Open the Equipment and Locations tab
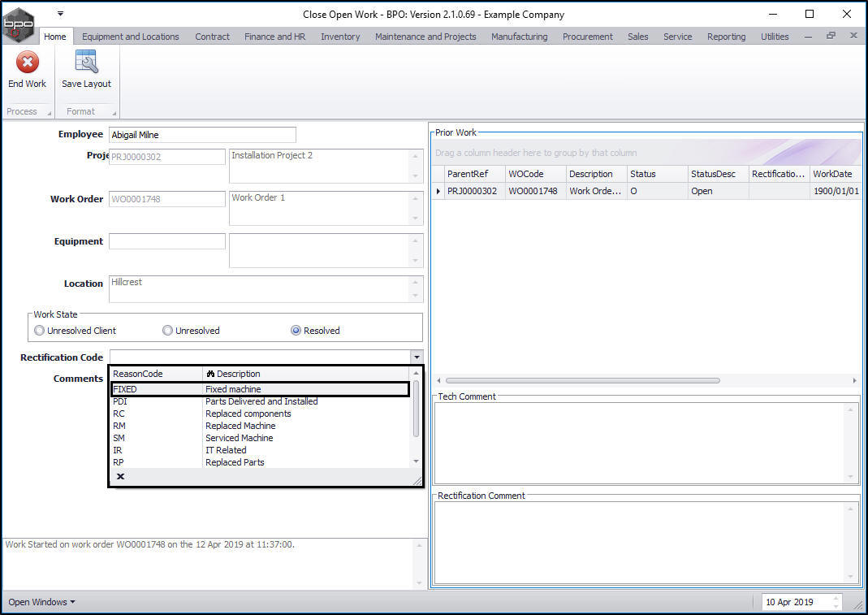 131,37
